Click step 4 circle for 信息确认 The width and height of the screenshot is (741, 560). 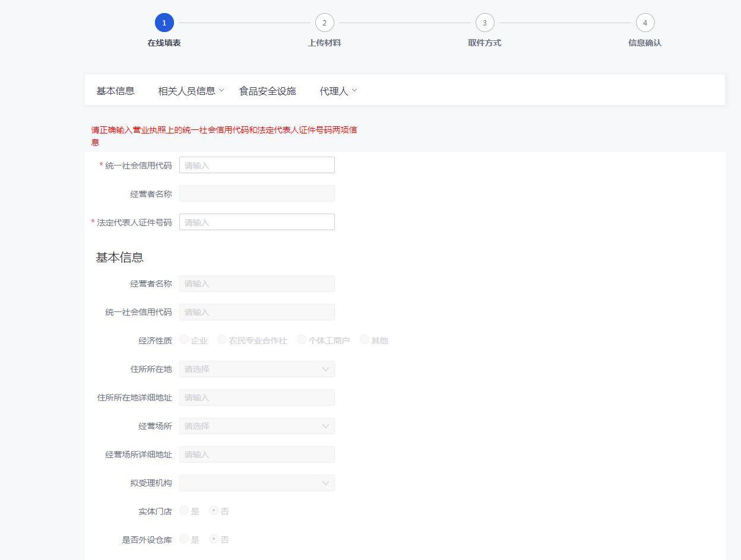(x=645, y=23)
